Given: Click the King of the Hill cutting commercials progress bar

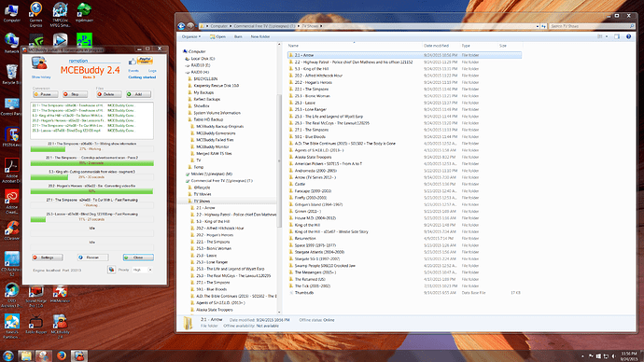Looking at the screenshot, I should (x=91, y=177).
